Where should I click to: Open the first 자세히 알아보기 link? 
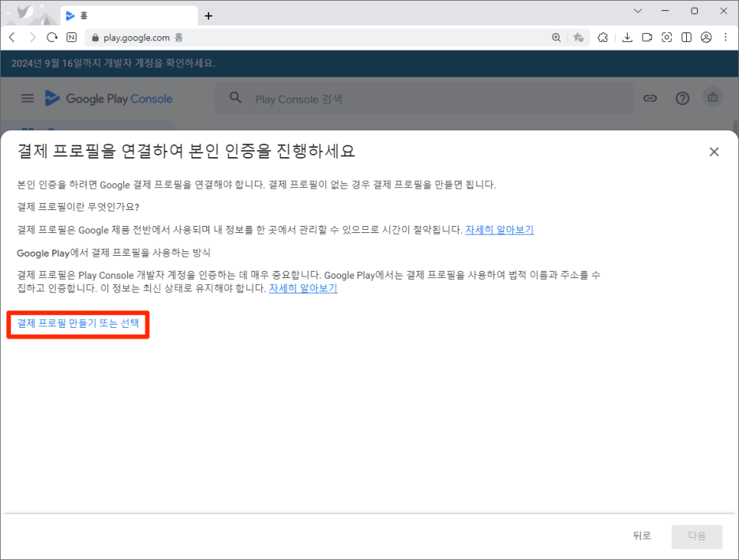tap(500, 230)
